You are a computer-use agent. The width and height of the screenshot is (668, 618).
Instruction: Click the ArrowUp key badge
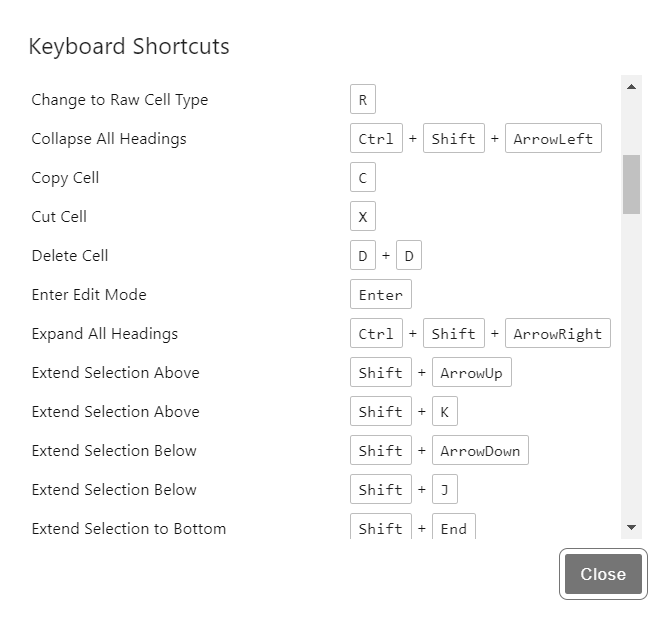472,373
